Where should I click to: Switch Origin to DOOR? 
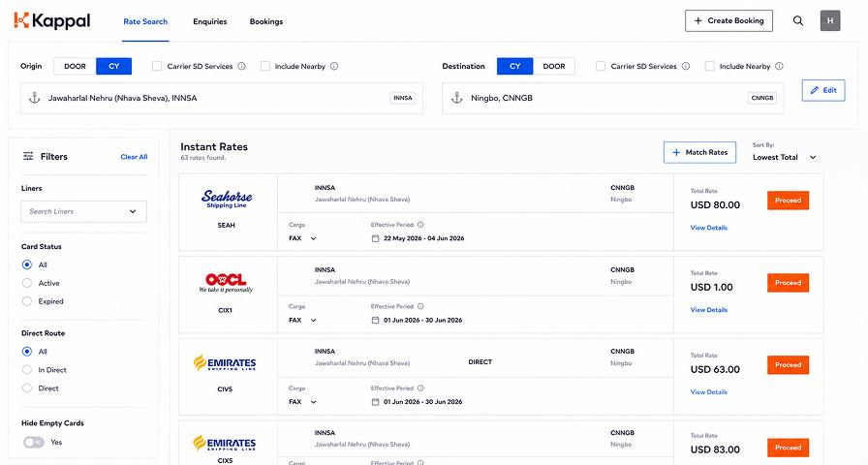(x=75, y=66)
